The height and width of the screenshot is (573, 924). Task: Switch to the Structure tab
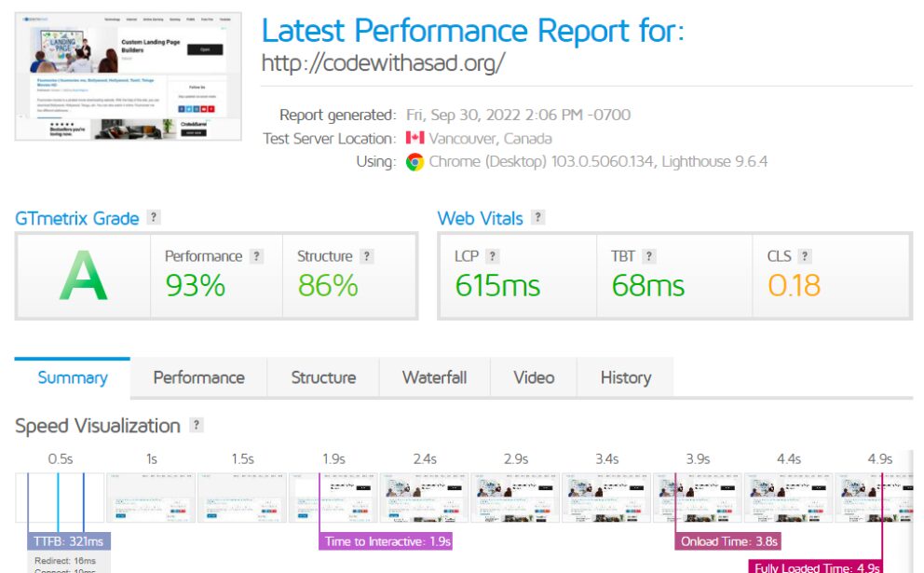323,377
